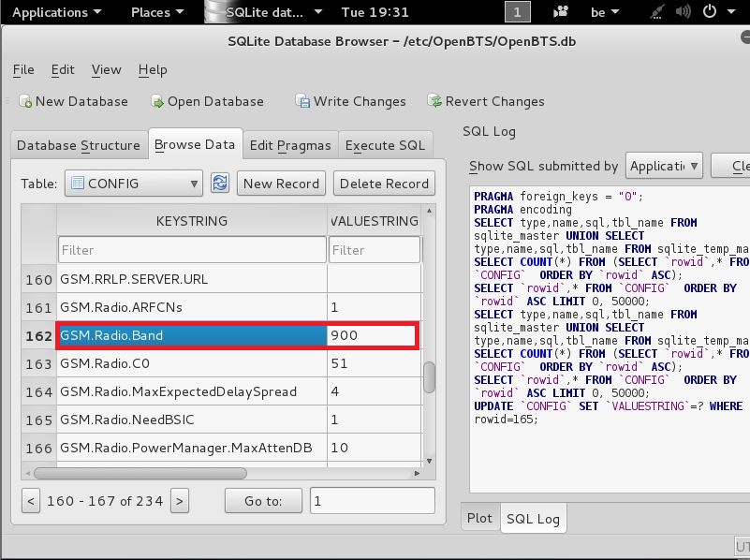Click the workspace indicator labeled 1
The height and width of the screenshot is (560, 750).
point(518,12)
